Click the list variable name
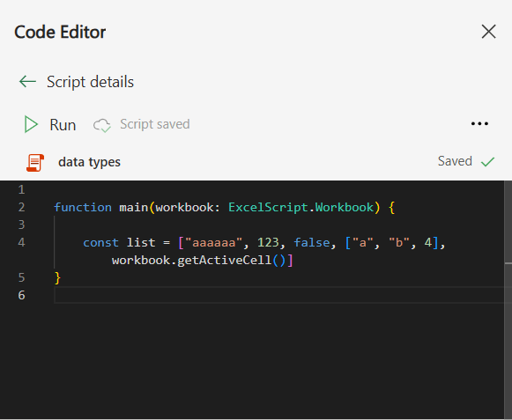This screenshot has width=512, height=420. [141, 243]
